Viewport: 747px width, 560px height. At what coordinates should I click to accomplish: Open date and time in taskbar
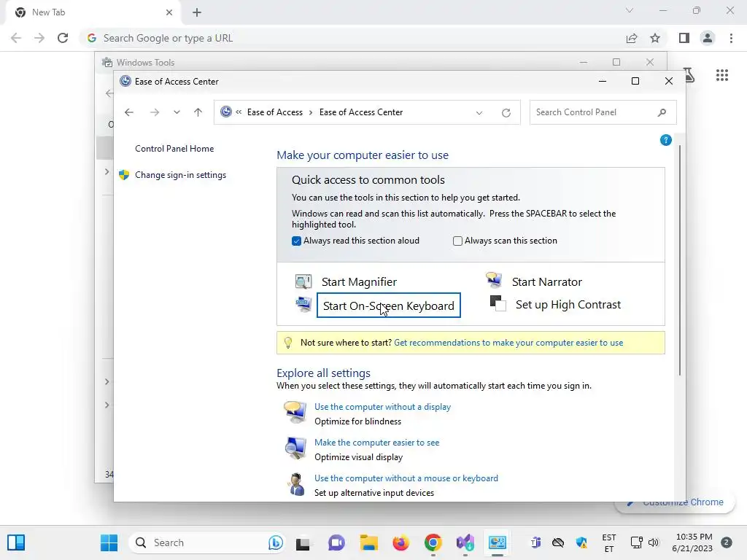692,542
